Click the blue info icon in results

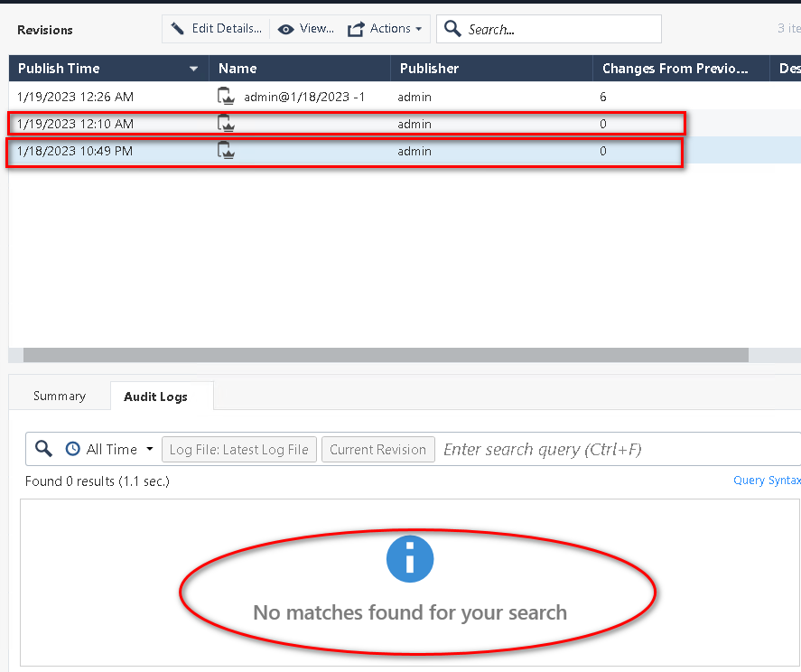[410, 559]
